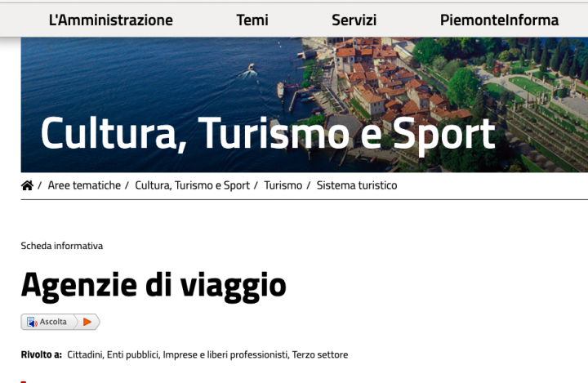Open the Servizi menu item

point(354,20)
